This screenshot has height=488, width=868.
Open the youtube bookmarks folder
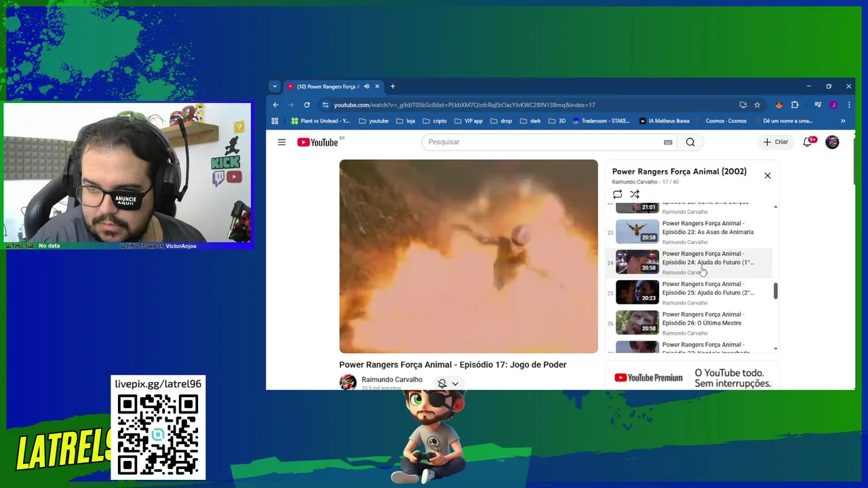pos(374,121)
